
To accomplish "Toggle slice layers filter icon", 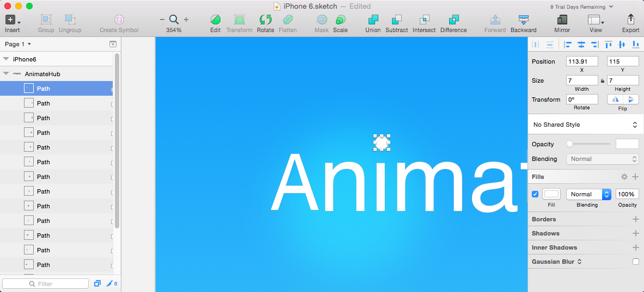I will [111, 283].
